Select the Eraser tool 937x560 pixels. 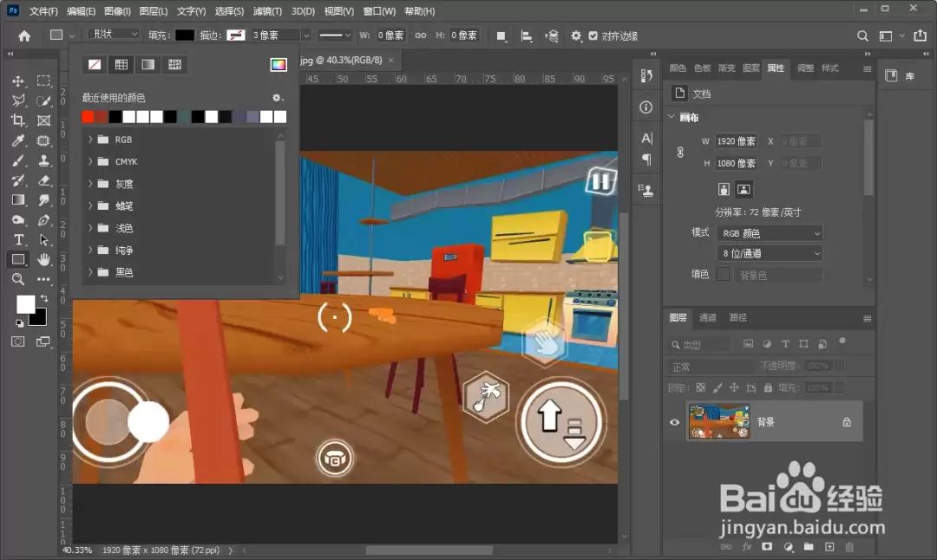43,180
